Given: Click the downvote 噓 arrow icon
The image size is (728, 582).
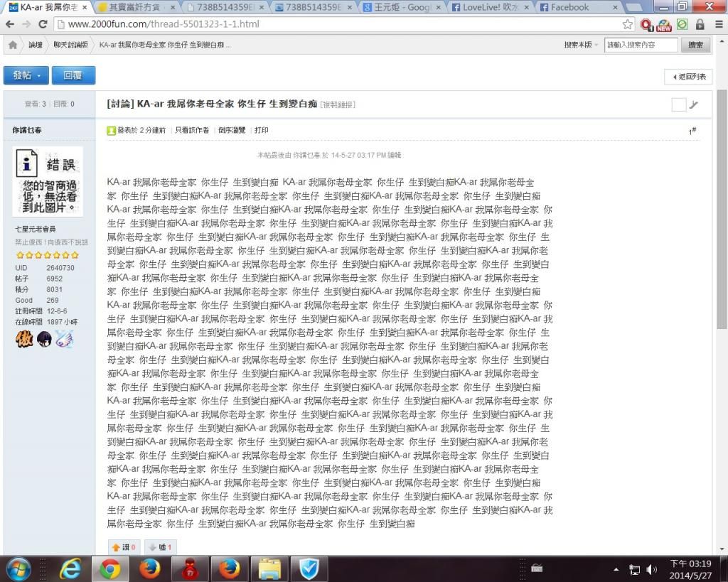Looking at the screenshot, I should coord(152,547).
